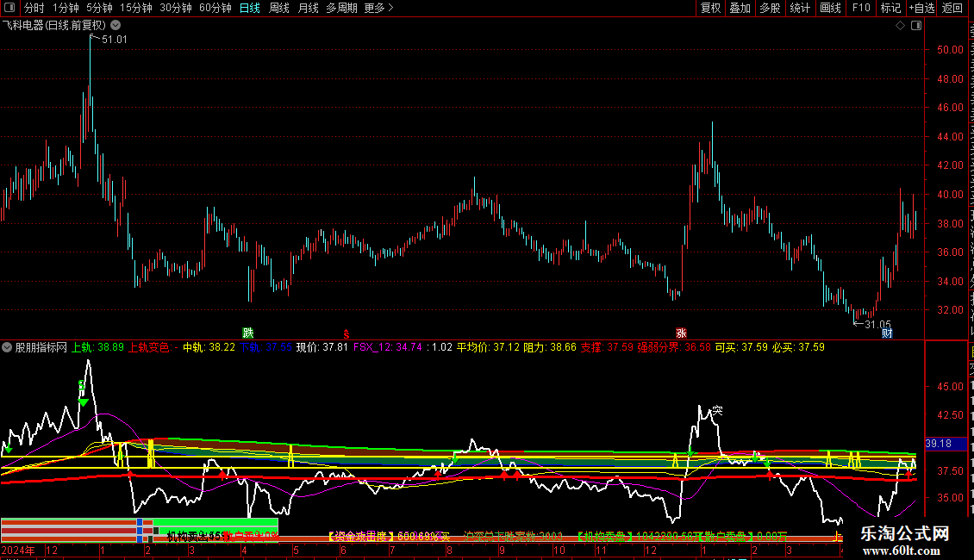This screenshot has width=974, height=560.
Task: Click the FSX_12: 34.74 value
Action: point(388,347)
